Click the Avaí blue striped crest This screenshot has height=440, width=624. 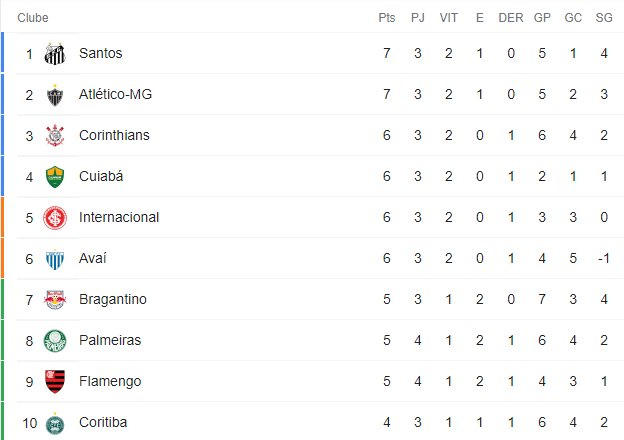pos(55,259)
